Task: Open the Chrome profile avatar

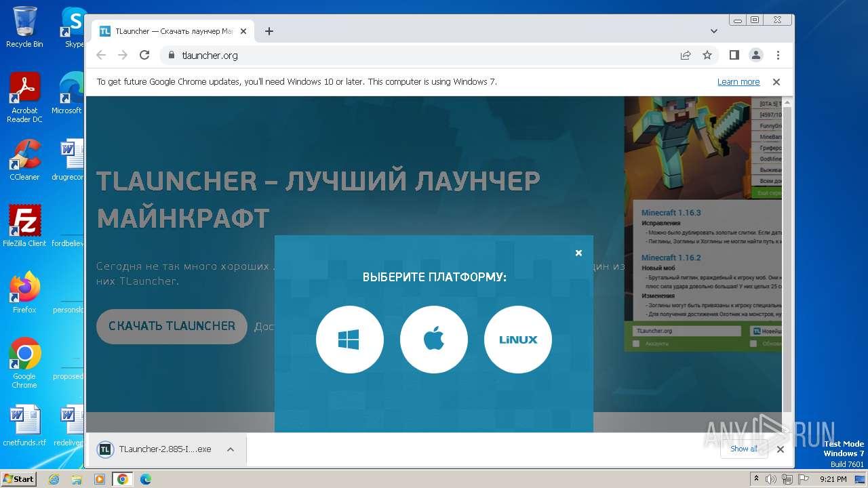Action: (x=756, y=55)
